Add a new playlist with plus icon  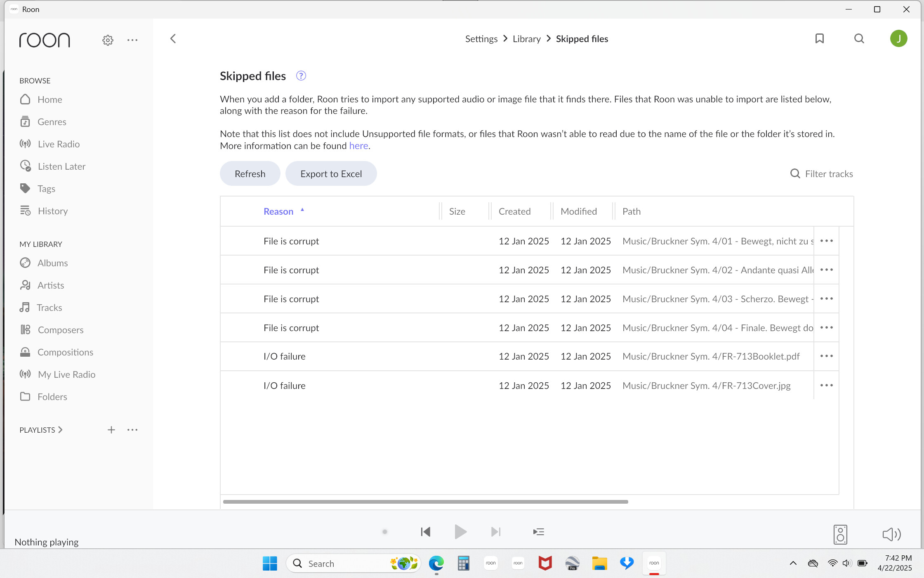[x=111, y=430]
